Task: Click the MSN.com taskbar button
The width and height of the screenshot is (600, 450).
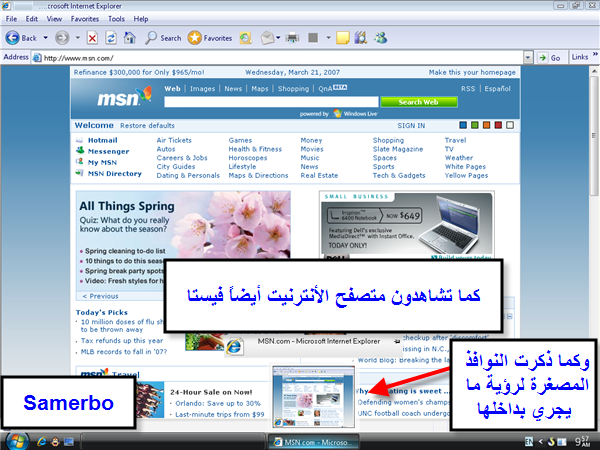Action: click(x=314, y=442)
